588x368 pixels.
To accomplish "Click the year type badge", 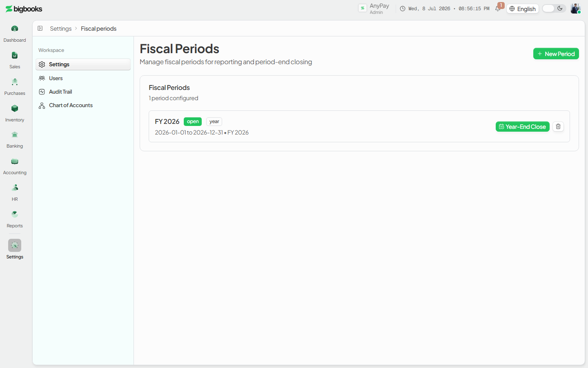I will pyautogui.click(x=214, y=121).
